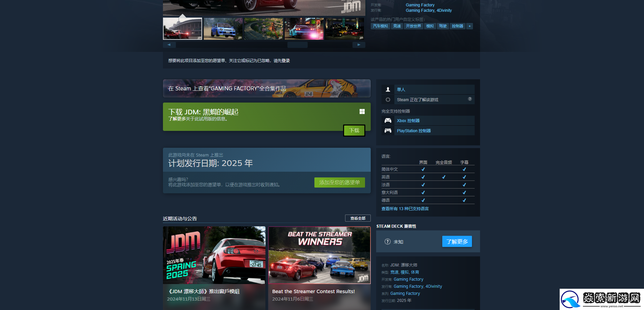This screenshot has height=310, width=644.
Task: Expand more tags with plus button
Action: (469, 26)
